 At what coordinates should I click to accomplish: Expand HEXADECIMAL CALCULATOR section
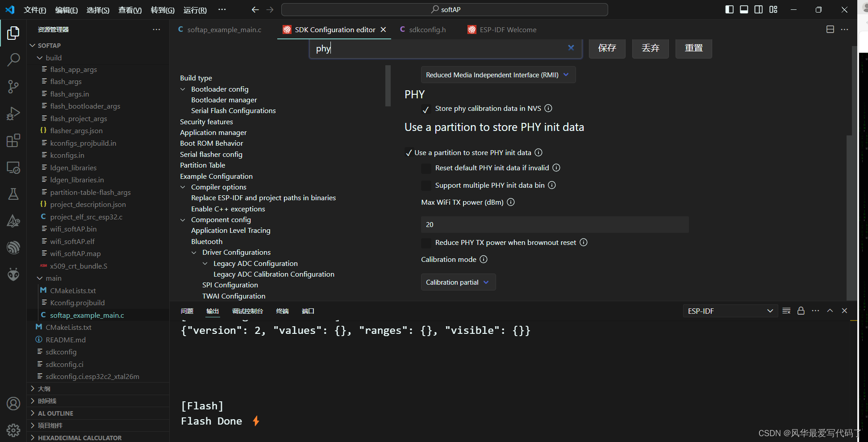[x=79, y=438]
